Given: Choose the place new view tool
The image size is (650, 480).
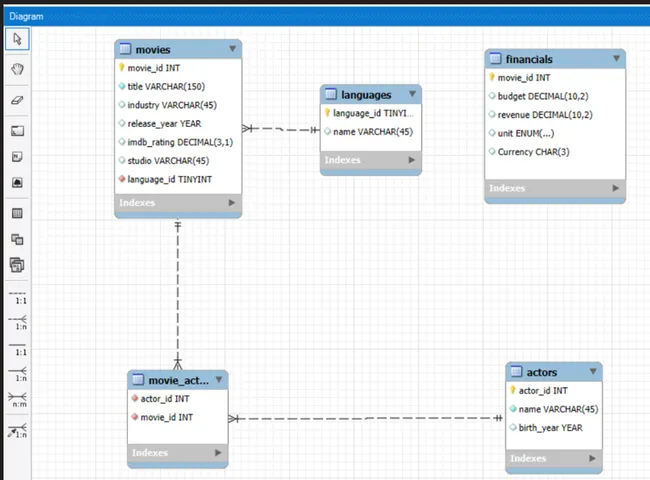Looking at the screenshot, I should pos(17,239).
